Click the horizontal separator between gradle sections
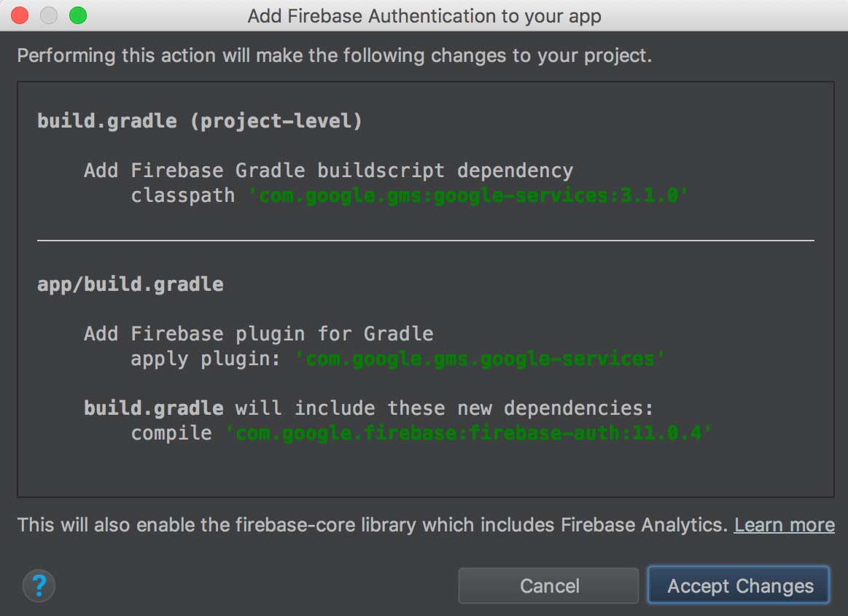Screen dimensions: 848x616 425,240
